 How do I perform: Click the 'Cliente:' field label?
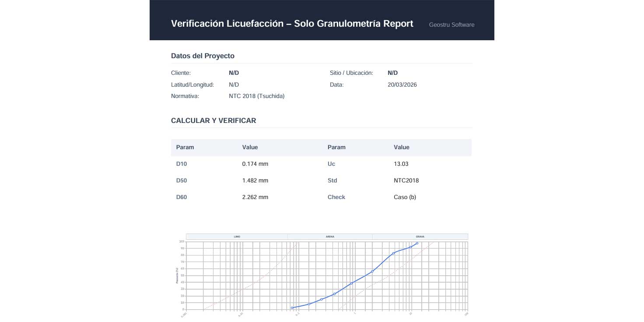(181, 73)
